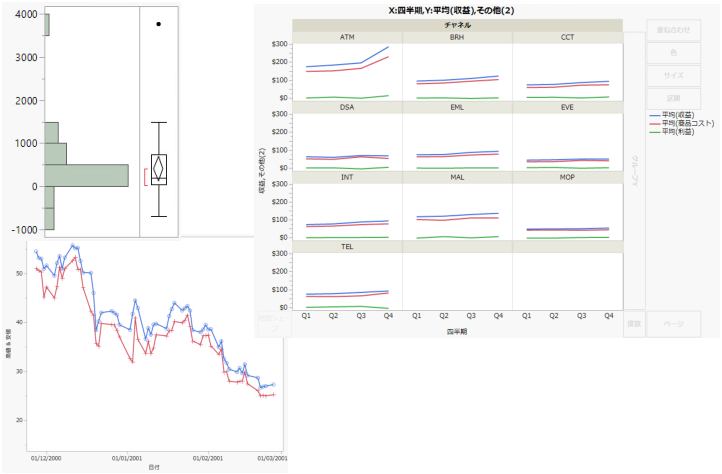The width and height of the screenshot is (722, 474).
Task: Click the 01/02/2001 date axis label
Action: (208, 458)
